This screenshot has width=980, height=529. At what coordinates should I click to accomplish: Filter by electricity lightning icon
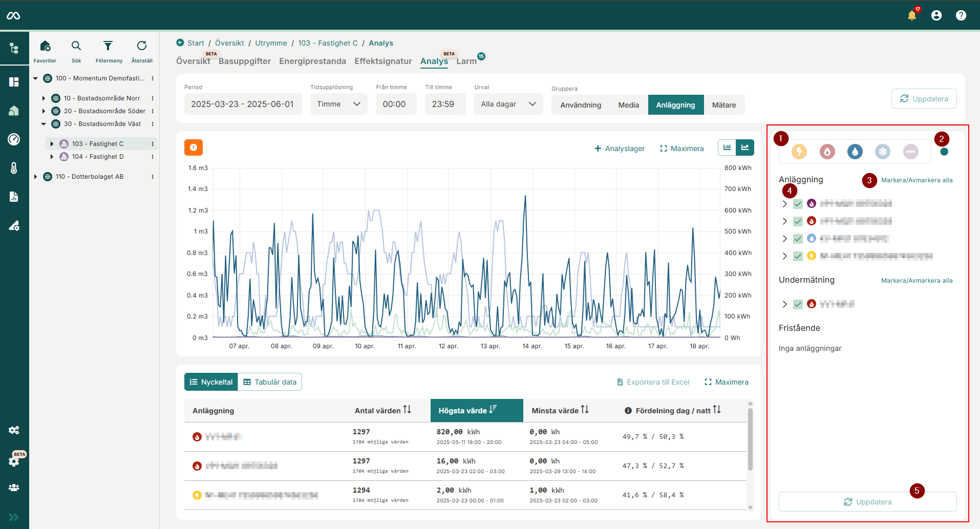(799, 152)
